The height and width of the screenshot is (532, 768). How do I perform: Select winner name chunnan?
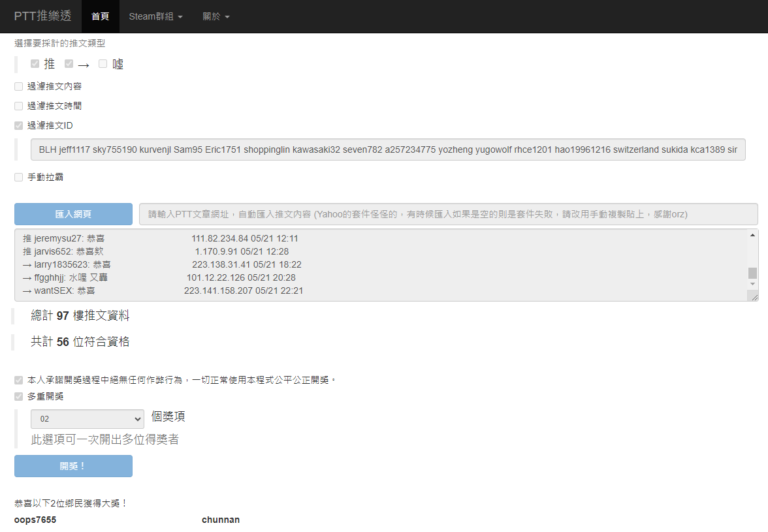[x=221, y=520]
